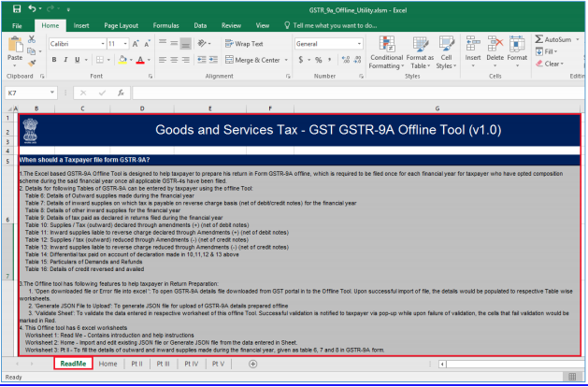Click the Insert Function fx button
Screen dimensions: 588x387
click(x=121, y=93)
